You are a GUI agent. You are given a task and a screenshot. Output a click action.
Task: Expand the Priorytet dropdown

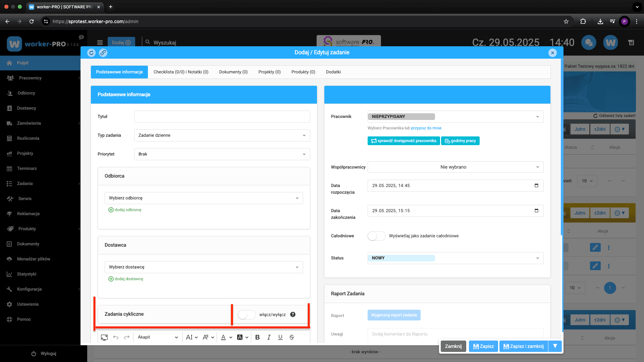[x=222, y=154]
